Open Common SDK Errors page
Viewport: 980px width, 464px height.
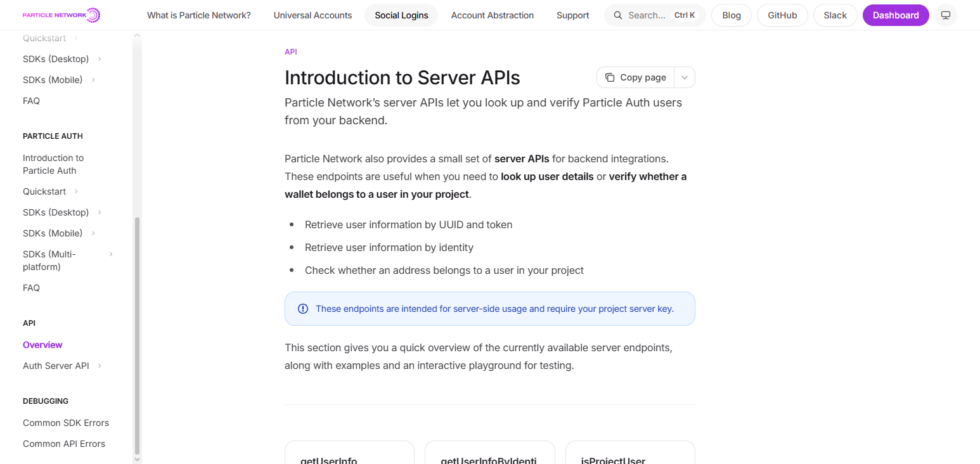point(66,423)
